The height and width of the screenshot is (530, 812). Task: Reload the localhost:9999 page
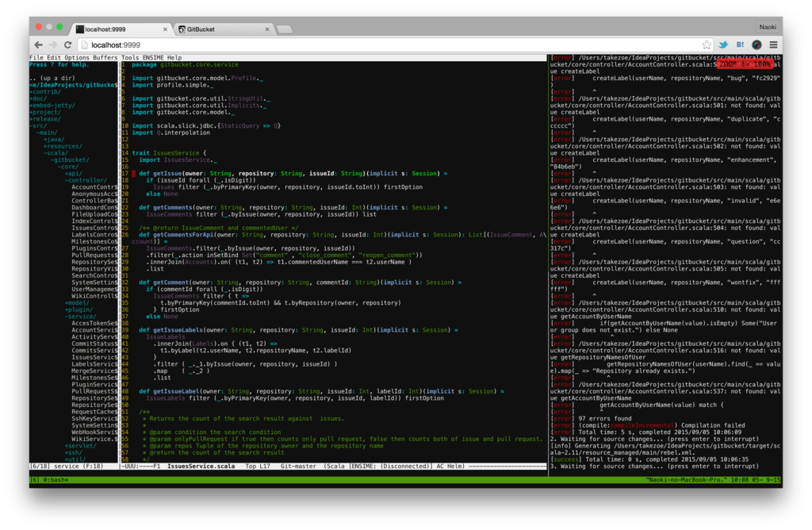(68, 45)
